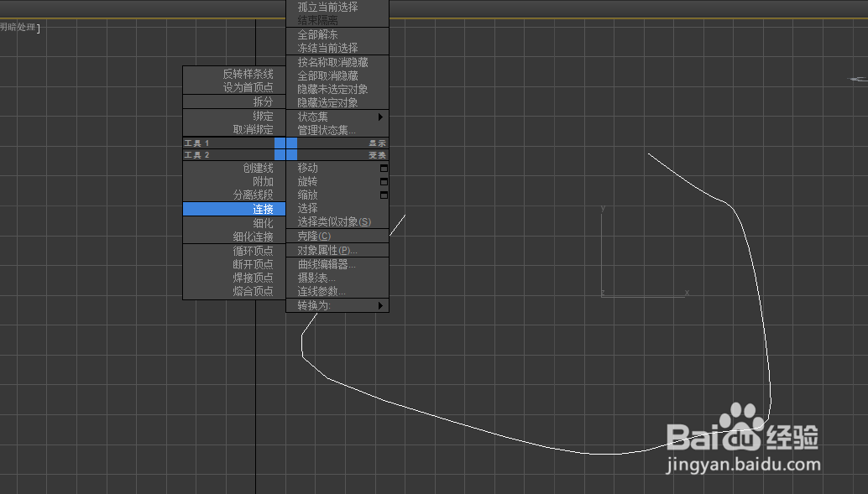
Task: Select 孤立当前选择 option
Action: click(x=325, y=6)
